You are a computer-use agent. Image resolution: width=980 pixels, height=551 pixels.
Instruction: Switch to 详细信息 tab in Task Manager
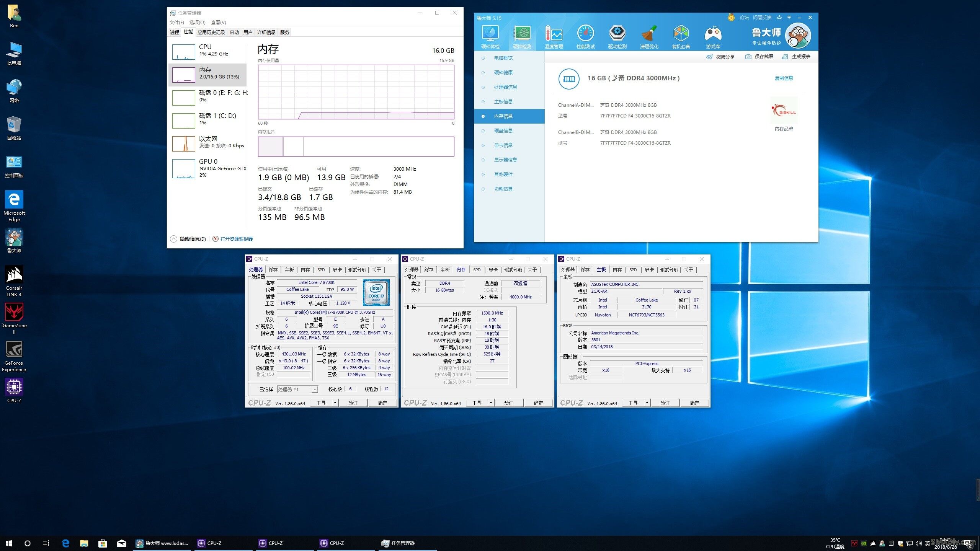(266, 32)
